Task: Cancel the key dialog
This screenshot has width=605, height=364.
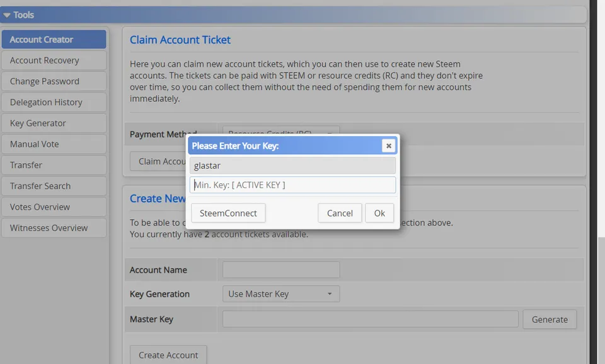Action: coord(340,213)
